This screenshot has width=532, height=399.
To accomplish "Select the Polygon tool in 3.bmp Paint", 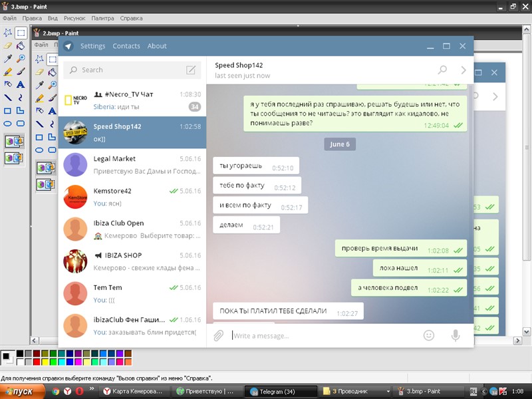I will pyautogui.click(x=21, y=110).
